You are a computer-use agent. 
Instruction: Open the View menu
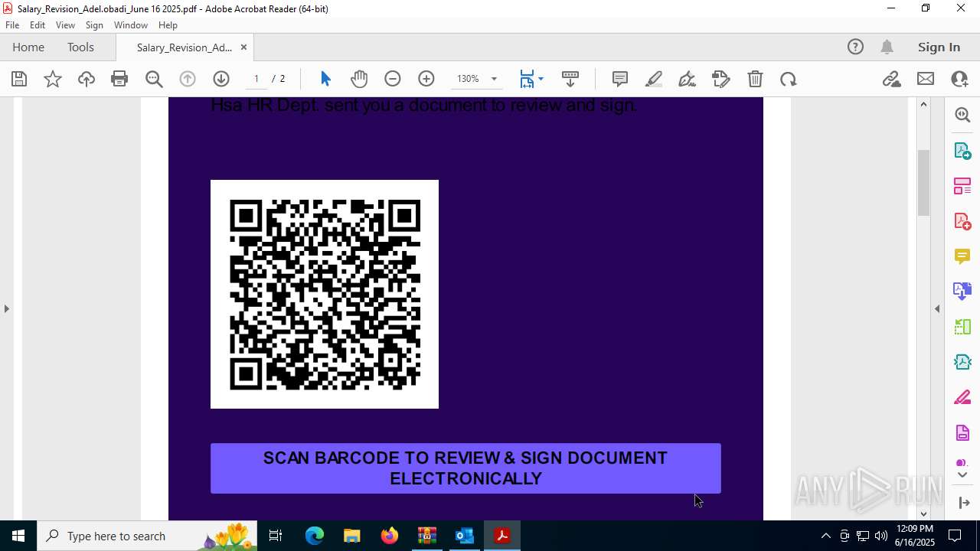point(65,25)
